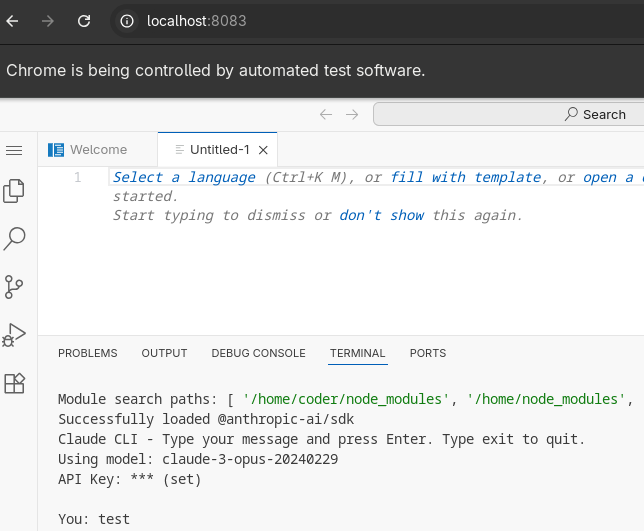Open the Search view in activity bar
The image size is (644, 531).
(14, 239)
